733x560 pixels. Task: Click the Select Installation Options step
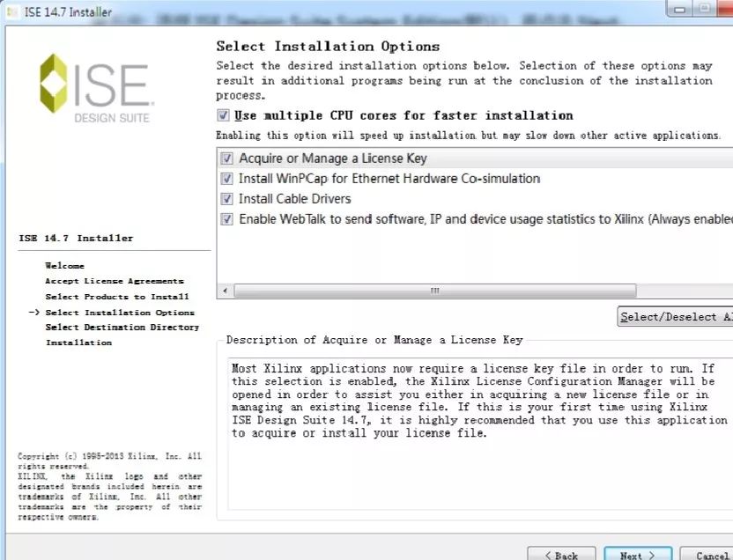(120, 313)
